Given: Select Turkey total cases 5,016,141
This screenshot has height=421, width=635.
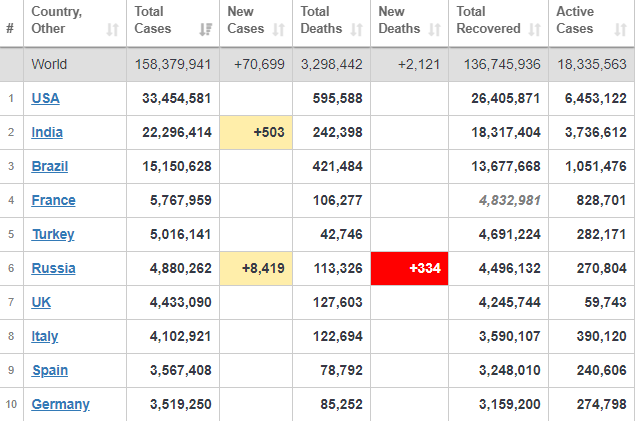Looking at the screenshot, I should click(181, 234).
